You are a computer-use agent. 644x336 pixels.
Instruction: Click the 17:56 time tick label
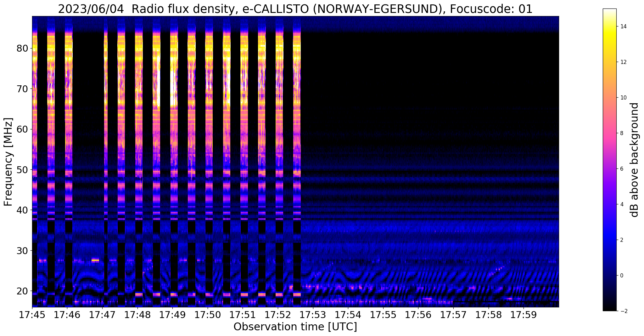click(x=418, y=315)
